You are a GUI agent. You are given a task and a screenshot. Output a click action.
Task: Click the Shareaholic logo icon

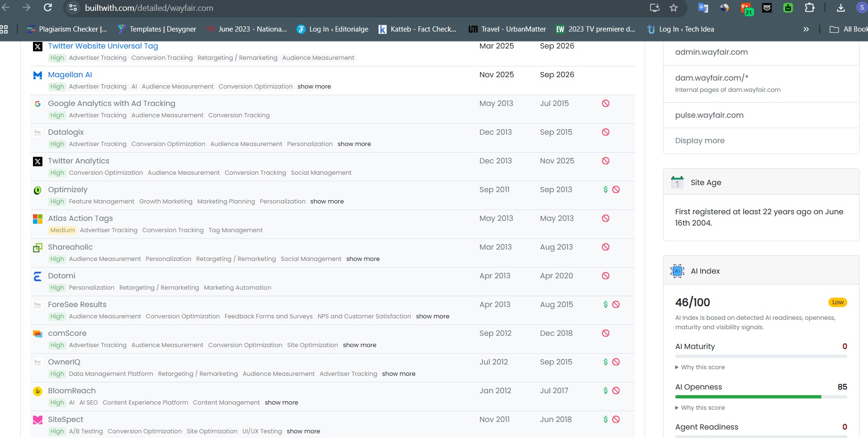38,248
